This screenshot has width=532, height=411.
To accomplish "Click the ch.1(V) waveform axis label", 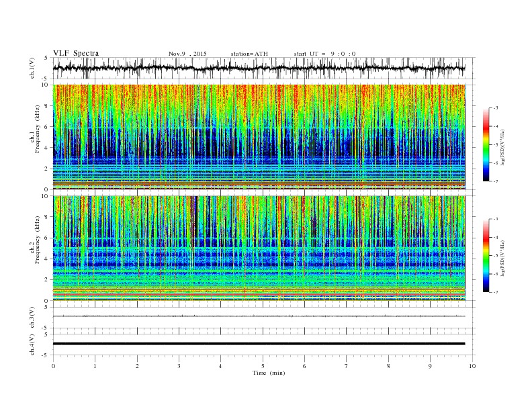I will tap(32, 68).
